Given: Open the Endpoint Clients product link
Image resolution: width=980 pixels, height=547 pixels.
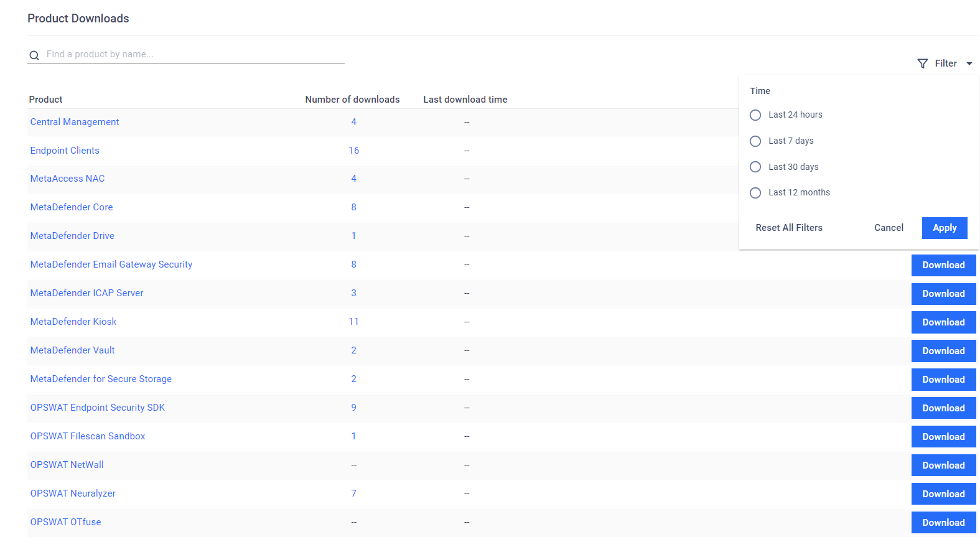Looking at the screenshot, I should pyautogui.click(x=65, y=151).
